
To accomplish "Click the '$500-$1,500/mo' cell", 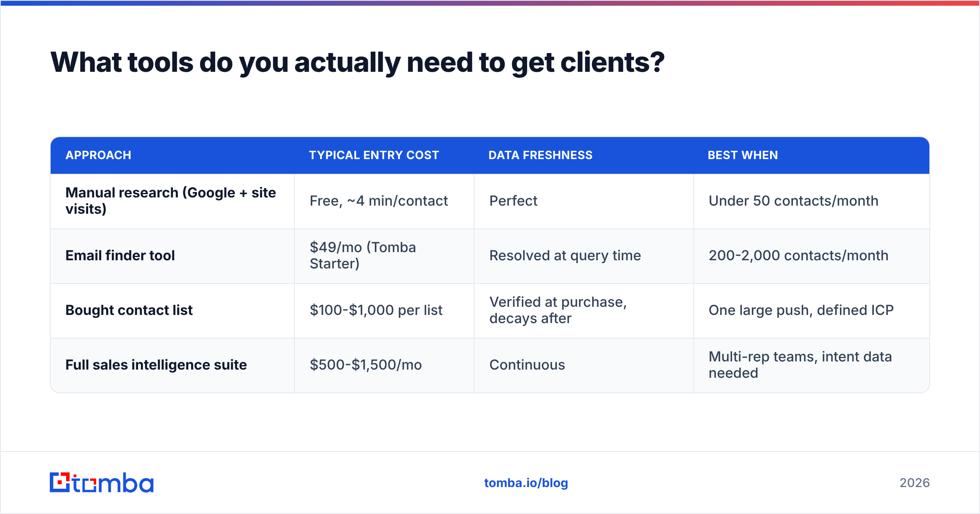I will 384,365.
